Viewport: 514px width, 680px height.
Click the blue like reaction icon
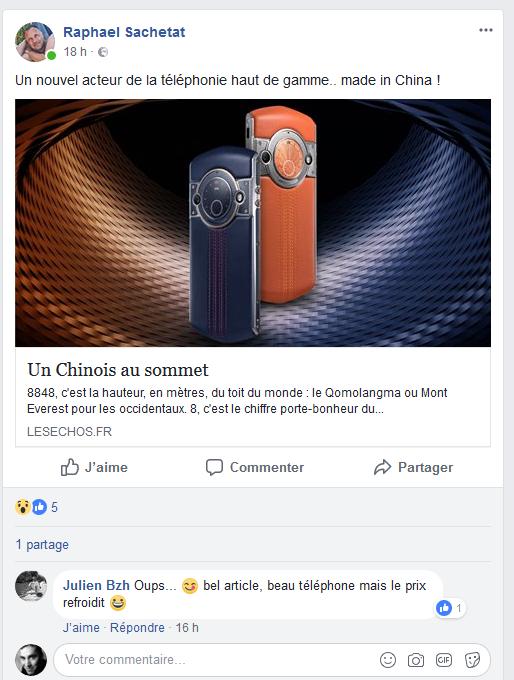[39, 507]
